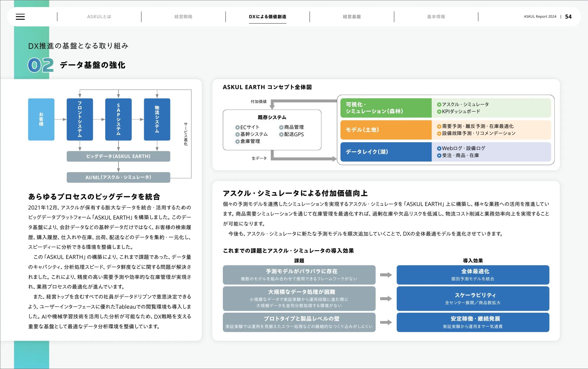Click the AI/ML(アスクル・シミュレータ) box
Image resolution: width=588 pixels, height=369 pixels.
pos(118,177)
